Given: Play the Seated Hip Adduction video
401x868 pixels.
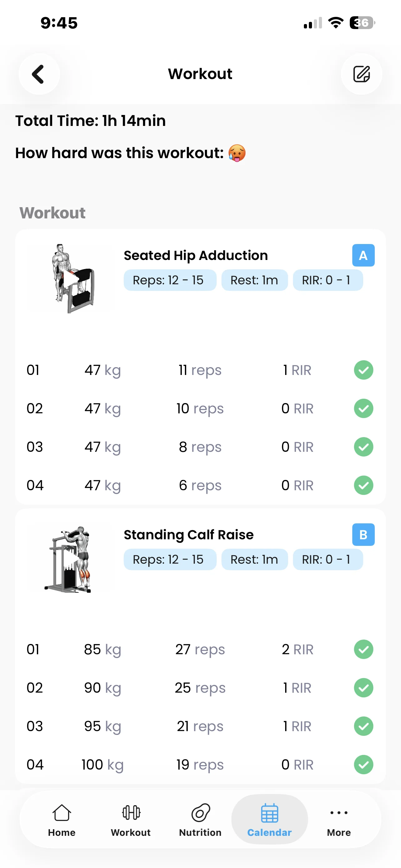Looking at the screenshot, I should 71,278.
